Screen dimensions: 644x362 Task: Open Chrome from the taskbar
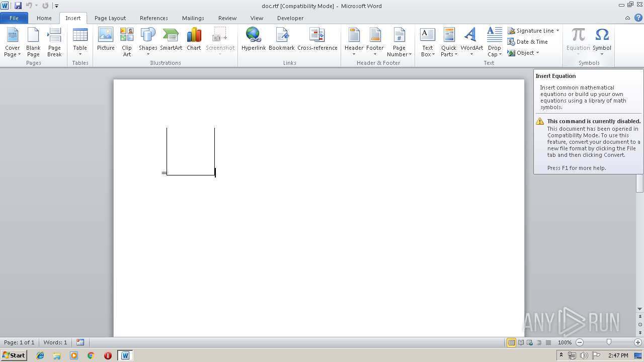click(x=91, y=355)
